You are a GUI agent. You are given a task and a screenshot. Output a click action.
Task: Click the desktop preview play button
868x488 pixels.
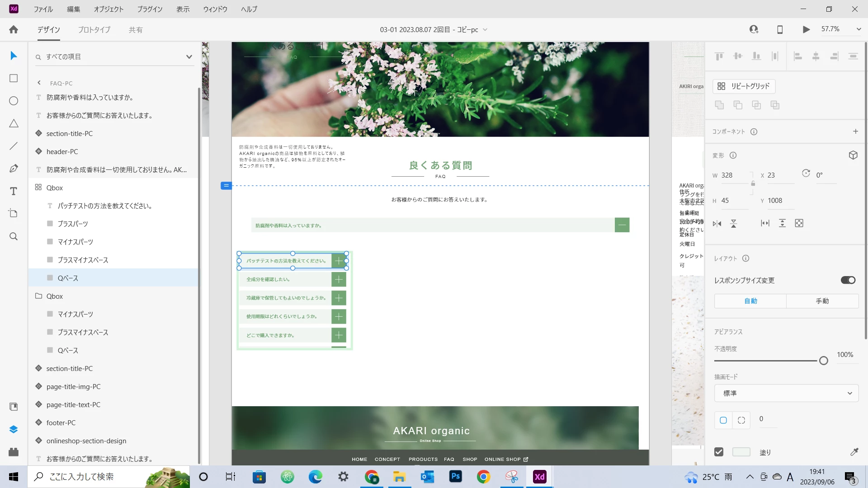coord(806,29)
